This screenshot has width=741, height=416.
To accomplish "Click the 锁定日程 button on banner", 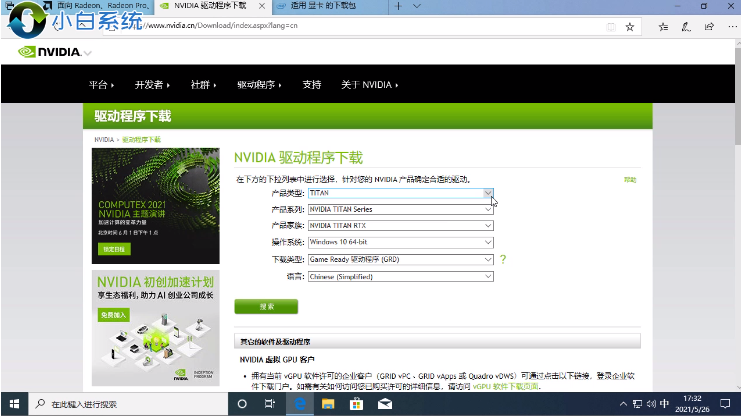I will click(114, 249).
